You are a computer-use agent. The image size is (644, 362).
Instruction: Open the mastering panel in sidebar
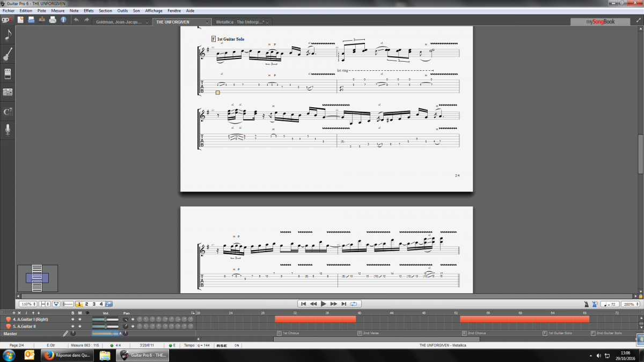[x=8, y=92]
